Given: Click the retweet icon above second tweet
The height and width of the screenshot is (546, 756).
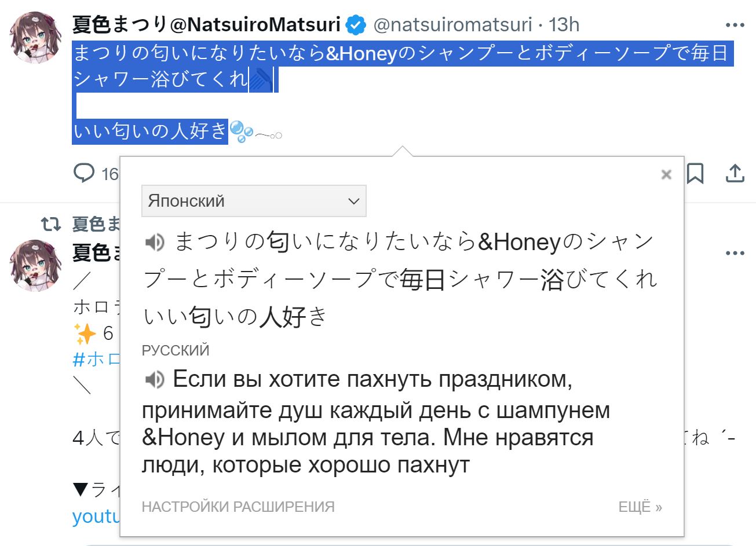Looking at the screenshot, I should (x=51, y=223).
